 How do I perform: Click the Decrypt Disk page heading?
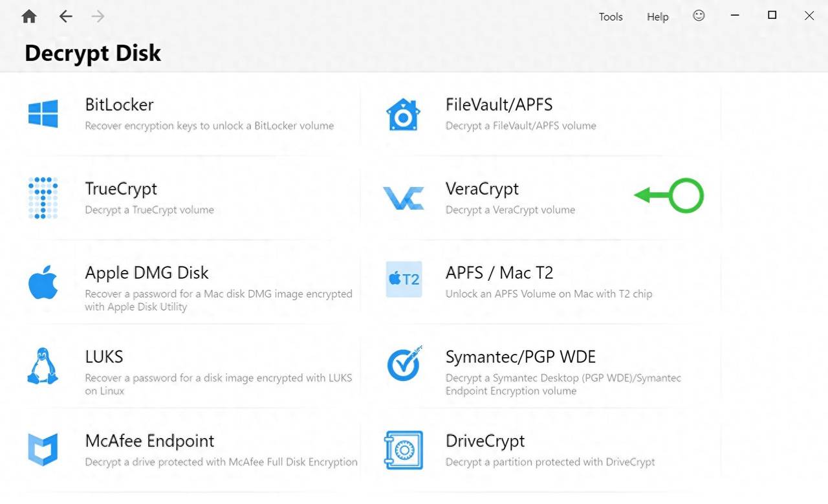tap(93, 53)
